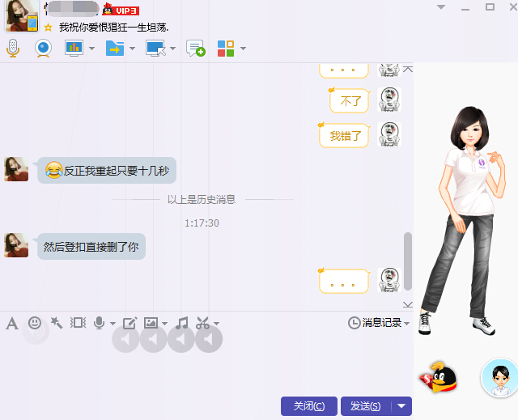Open the remote desktop control icon
Image resolution: width=518 pixels, height=420 pixels.
pos(155,49)
